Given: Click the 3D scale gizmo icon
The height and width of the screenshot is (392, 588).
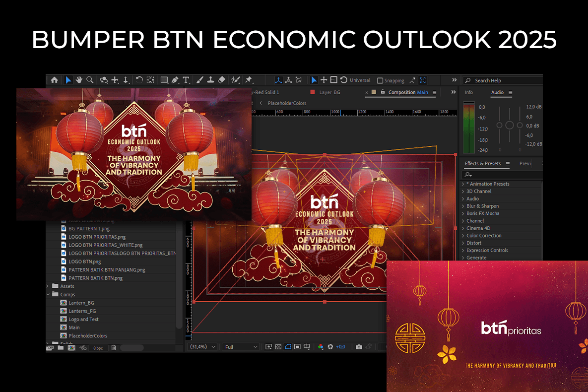Looking at the screenshot, I should click(x=334, y=80).
